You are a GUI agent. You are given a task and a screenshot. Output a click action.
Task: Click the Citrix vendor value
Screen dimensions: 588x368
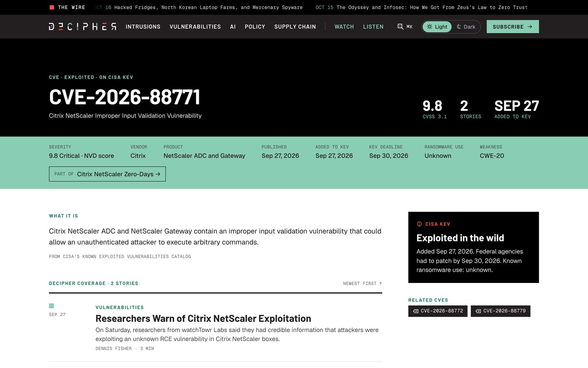pyautogui.click(x=138, y=156)
